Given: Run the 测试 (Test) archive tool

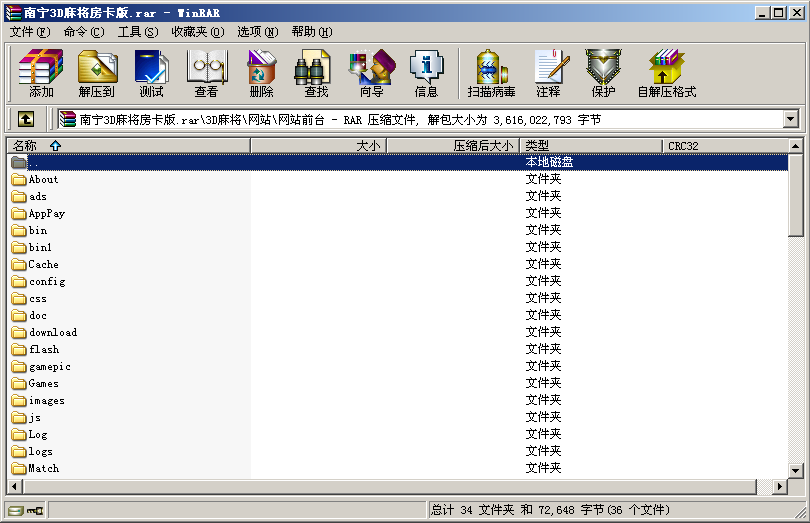Looking at the screenshot, I should coord(151,73).
